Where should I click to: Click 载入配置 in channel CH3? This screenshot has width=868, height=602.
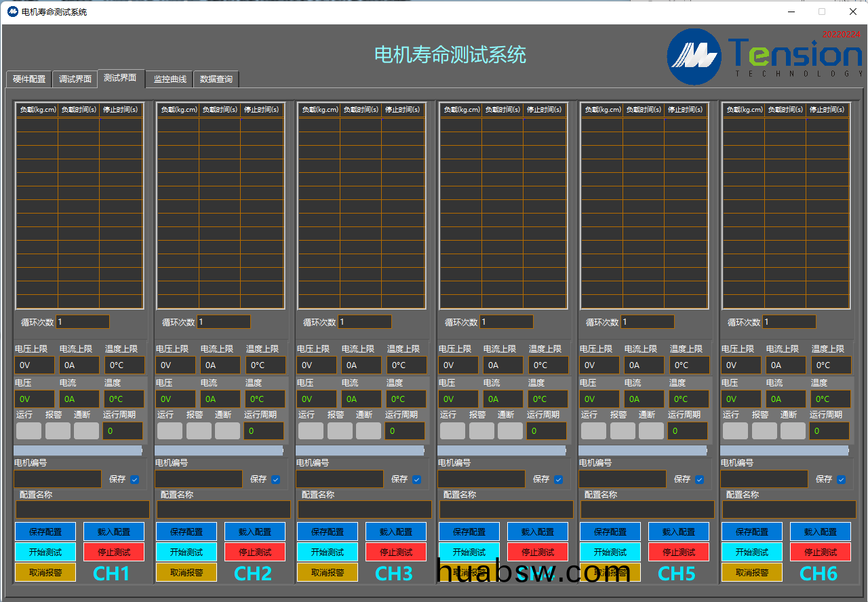pos(396,532)
